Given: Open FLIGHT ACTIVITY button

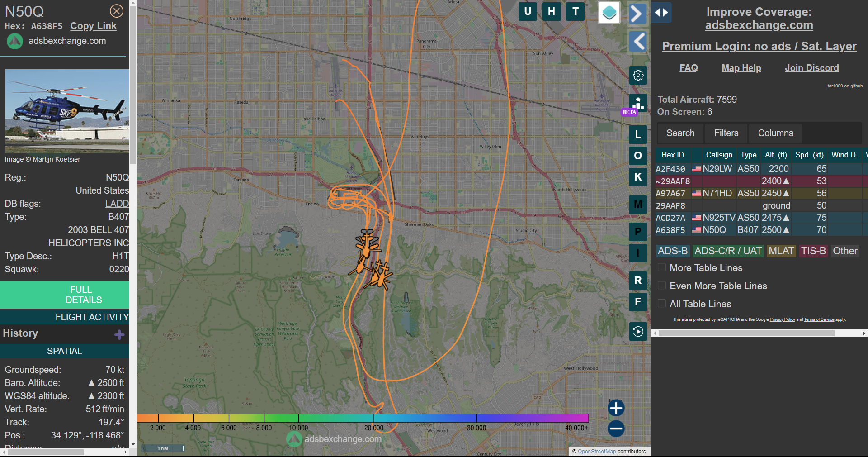Looking at the screenshot, I should (65, 317).
